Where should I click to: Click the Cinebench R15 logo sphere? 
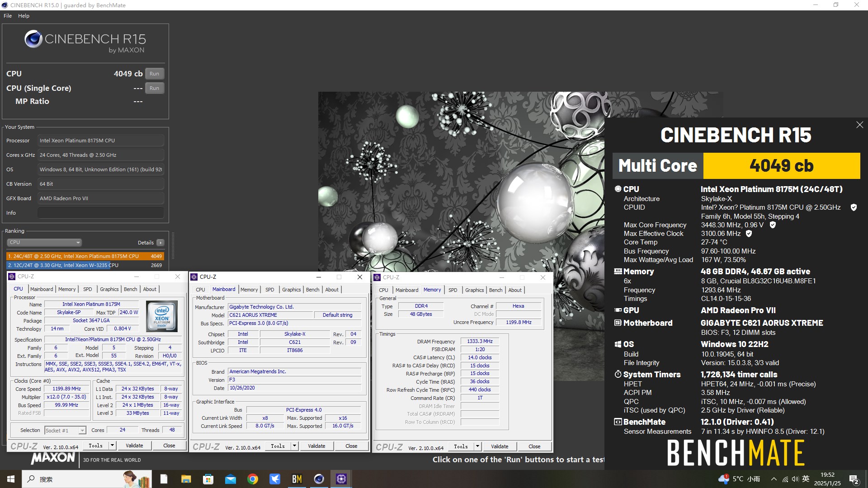coord(33,39)
